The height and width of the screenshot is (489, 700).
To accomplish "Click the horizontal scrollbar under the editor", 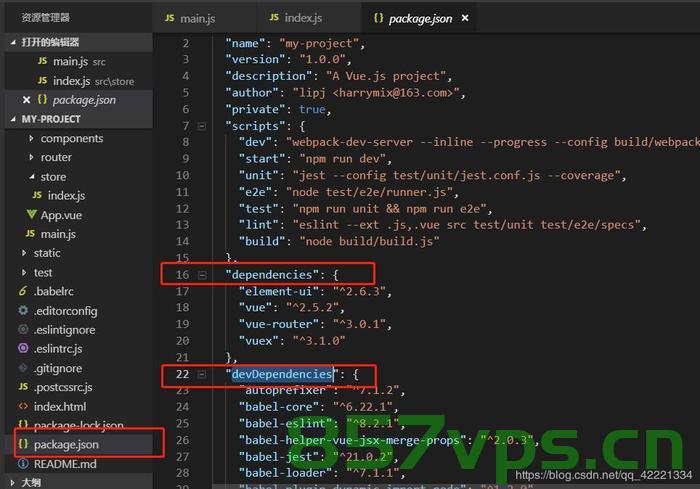I will (x=455, y=486).
